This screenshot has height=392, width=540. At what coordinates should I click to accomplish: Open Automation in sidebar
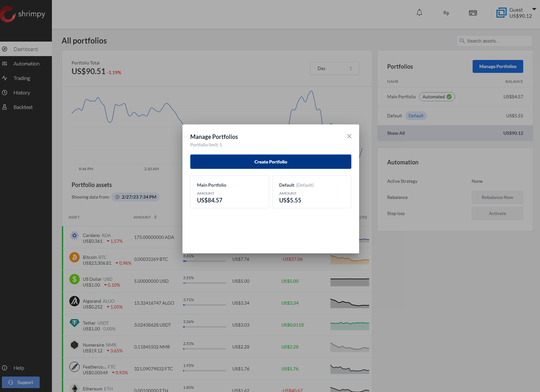coord(26,64)
